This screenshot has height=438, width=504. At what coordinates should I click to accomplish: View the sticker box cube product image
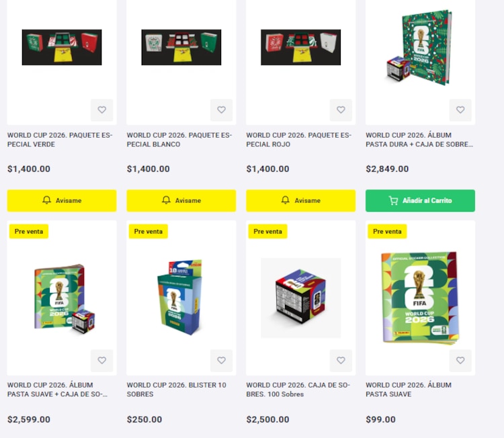click(x=301, y=298)
